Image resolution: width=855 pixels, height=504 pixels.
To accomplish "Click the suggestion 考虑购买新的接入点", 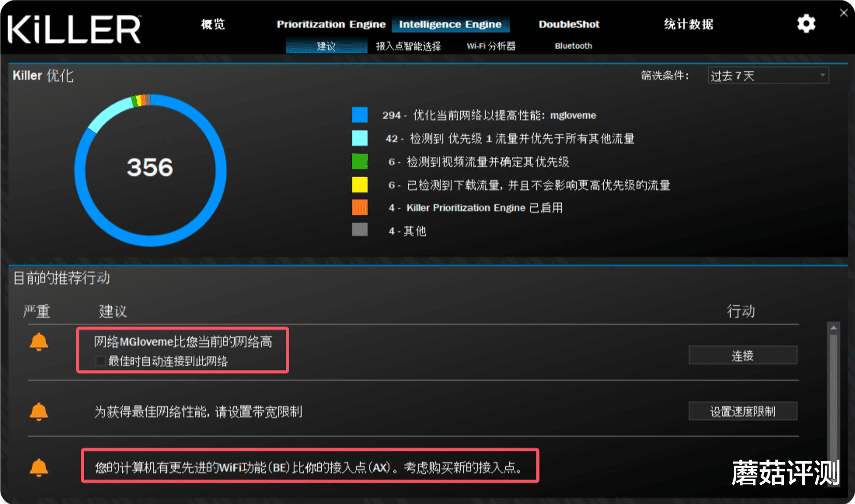I will click(309, 468).
